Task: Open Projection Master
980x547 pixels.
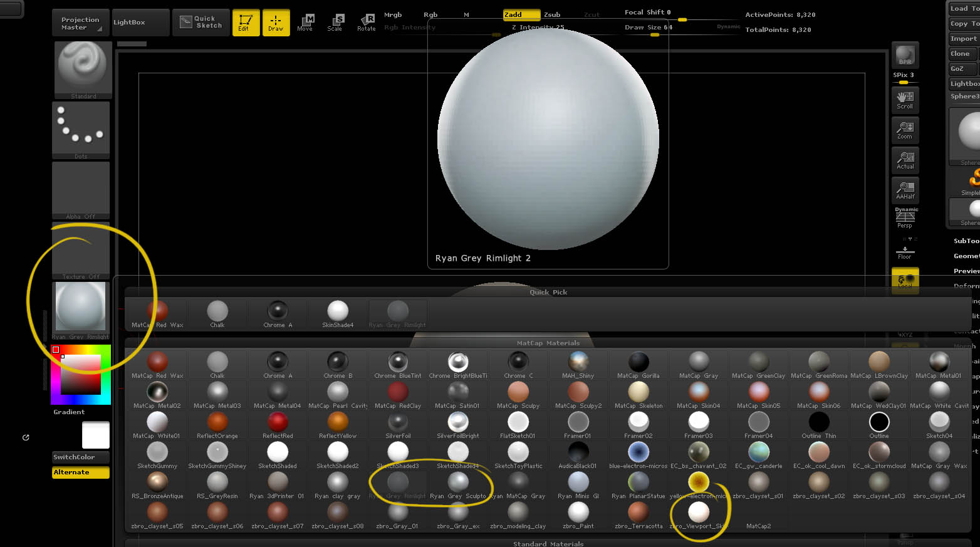Action: pyautogui.click(x=80, y=23)
